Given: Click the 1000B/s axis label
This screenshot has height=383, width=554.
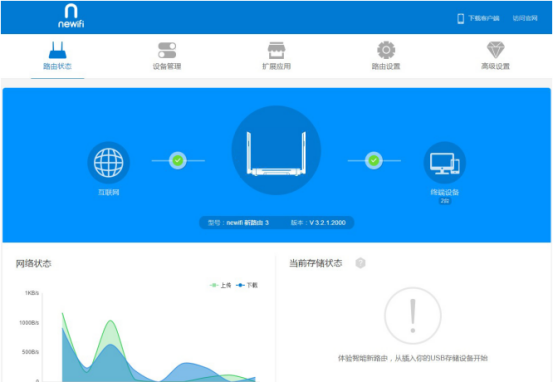Looking at the screenshot, I should click(x=29, y=323).
